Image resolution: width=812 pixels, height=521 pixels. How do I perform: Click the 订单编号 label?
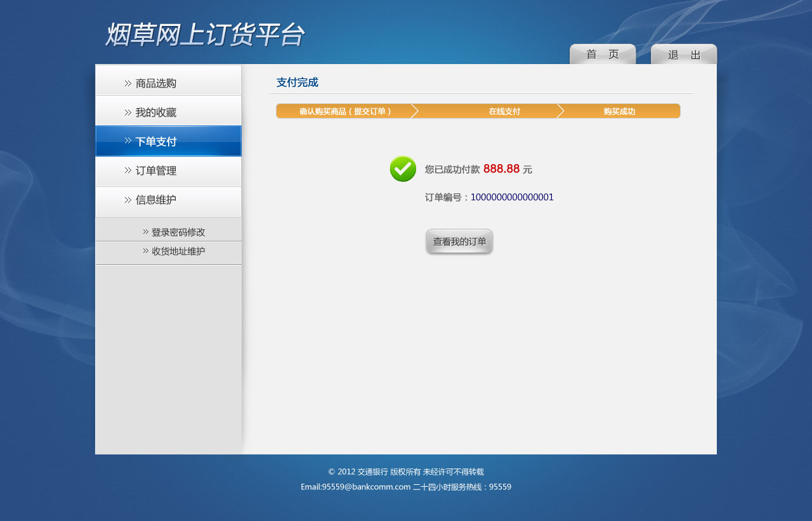pyautogui.click(x=447, y=197)
